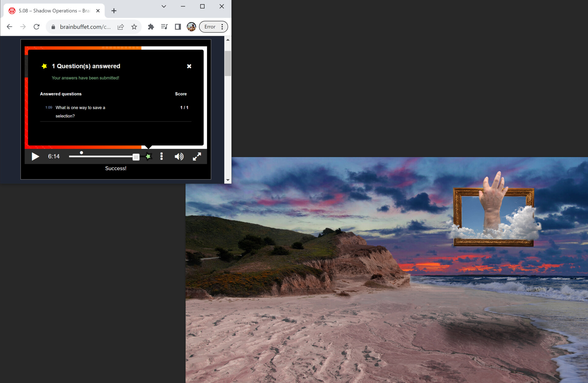Mute the video volume
The image size is (588, 383).
179,157
